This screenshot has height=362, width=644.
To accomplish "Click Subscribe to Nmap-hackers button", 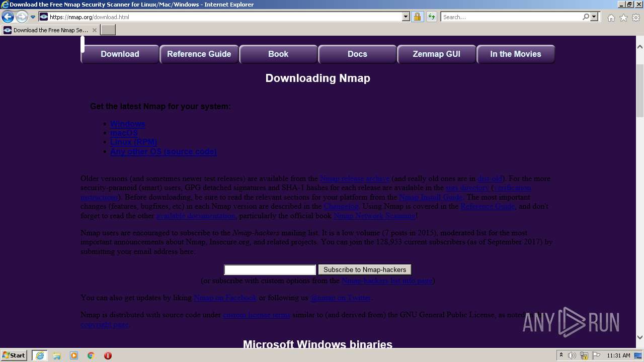I will [x=365, y=270].
